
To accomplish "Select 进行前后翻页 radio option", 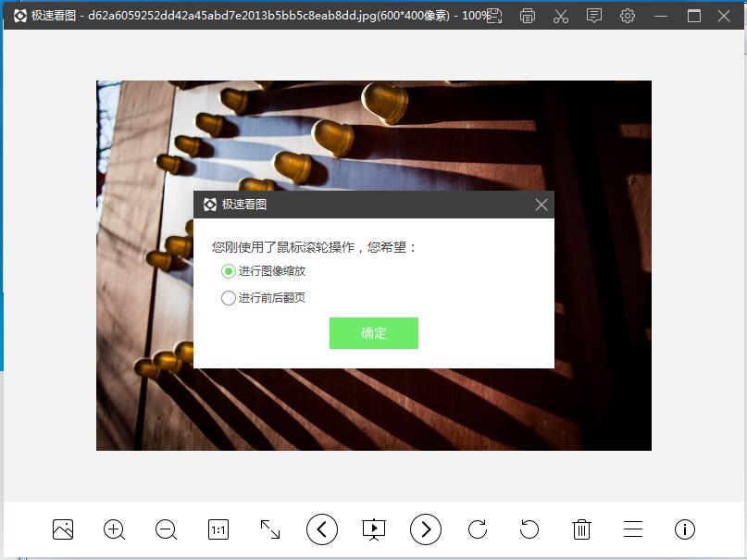I will [x=263, y=298].
